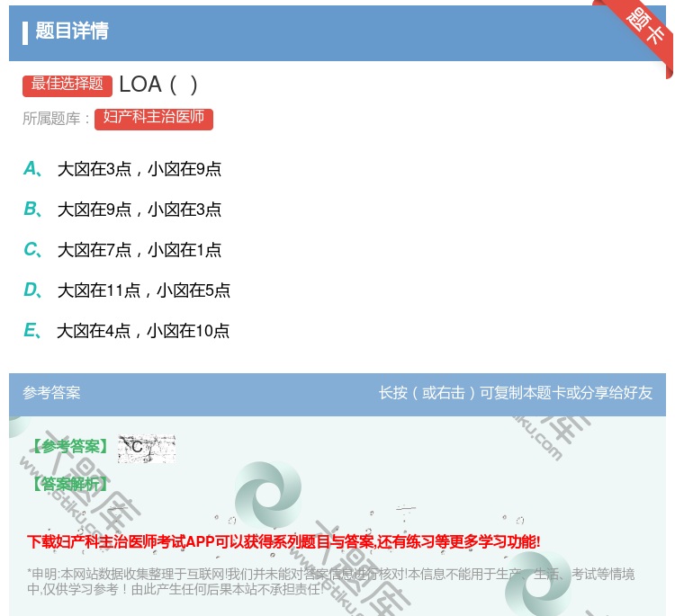Select option E 大囟在4点，小囟在10点
Screen dimensions: 675x616
pyautogui.click(x=127, y=331)
